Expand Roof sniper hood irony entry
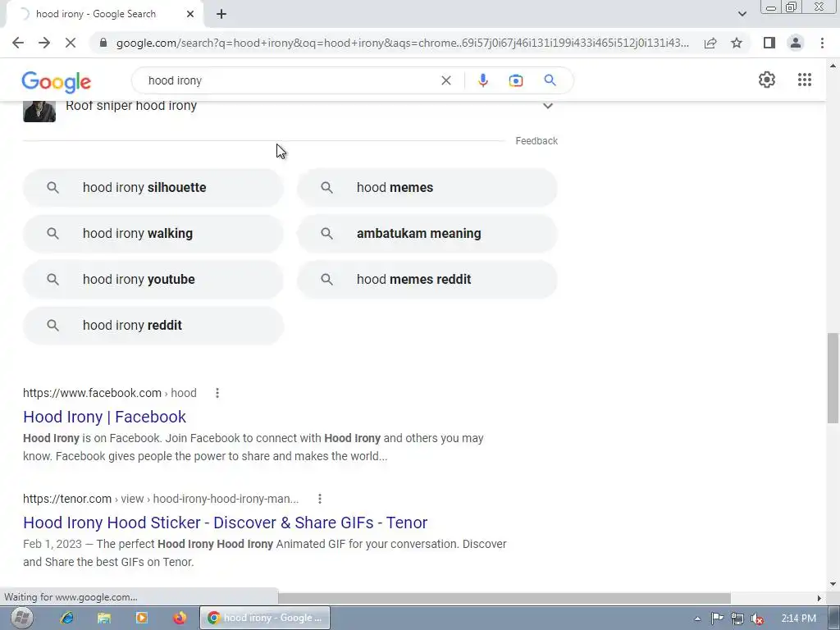840x630 pixels. point(547,106)
